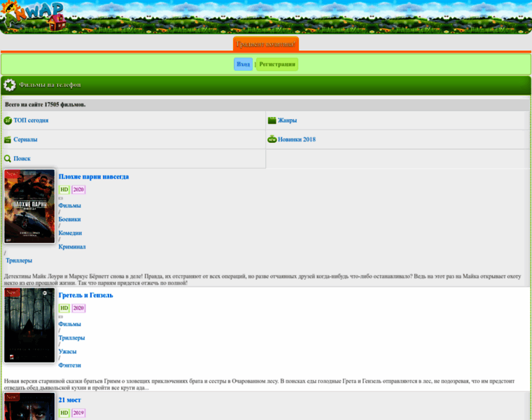Open the 21 мост poster thumbnail

tap(29, 407)
